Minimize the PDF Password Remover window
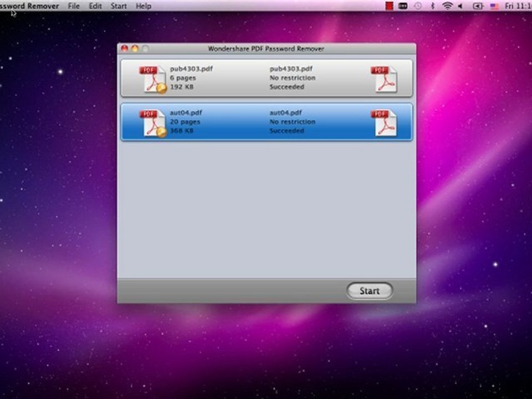532x399 pixels. pos(135,49)
